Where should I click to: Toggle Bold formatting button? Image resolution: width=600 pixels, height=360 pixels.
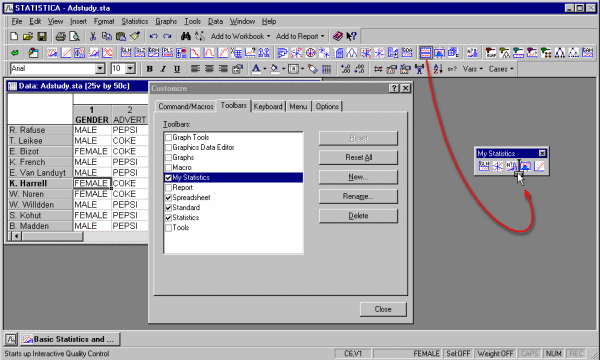pos(150,69)
